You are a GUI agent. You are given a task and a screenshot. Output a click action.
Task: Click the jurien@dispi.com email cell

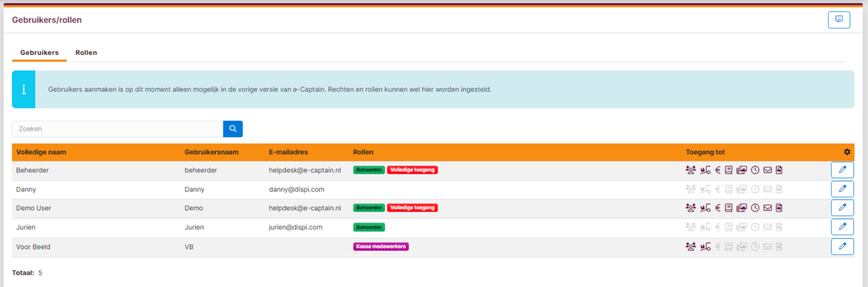tap(295, 227)
